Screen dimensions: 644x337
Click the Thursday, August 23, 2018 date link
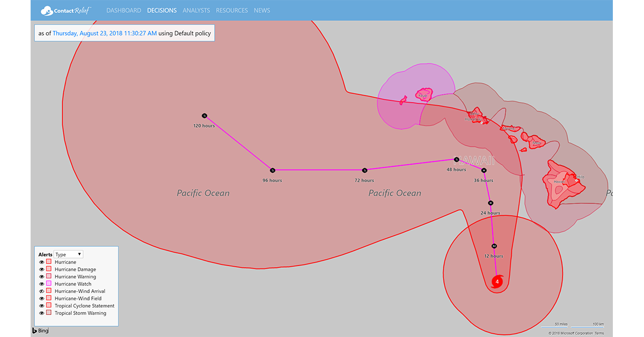[105, 33]
